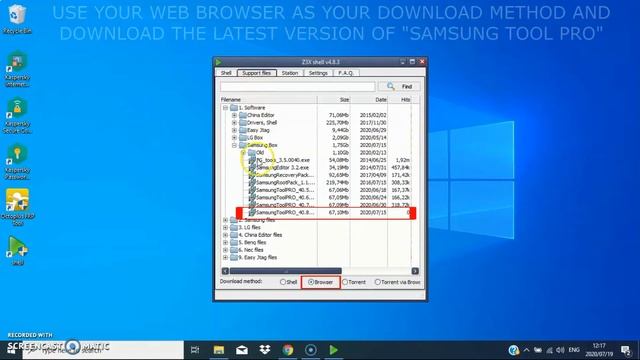Viewport: 640px width, 360px height.
Task: Click the scroll right arrow of file list
Action: (x=415, y=271)
